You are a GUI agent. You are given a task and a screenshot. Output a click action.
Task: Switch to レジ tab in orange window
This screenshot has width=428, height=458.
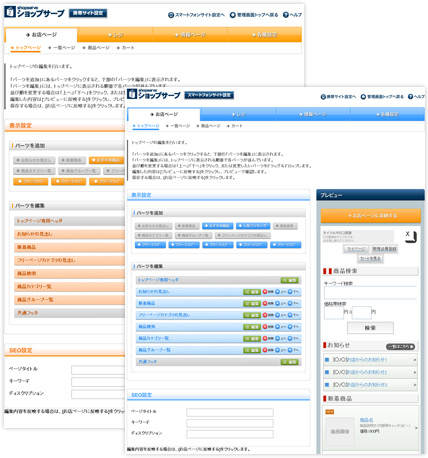(x=115, y=35)
